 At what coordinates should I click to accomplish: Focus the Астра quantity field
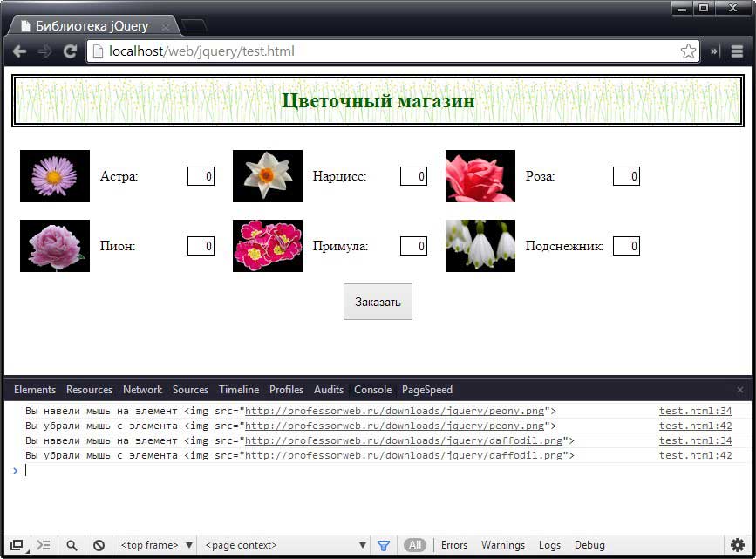pyautogui.click(x=201, y=176)
